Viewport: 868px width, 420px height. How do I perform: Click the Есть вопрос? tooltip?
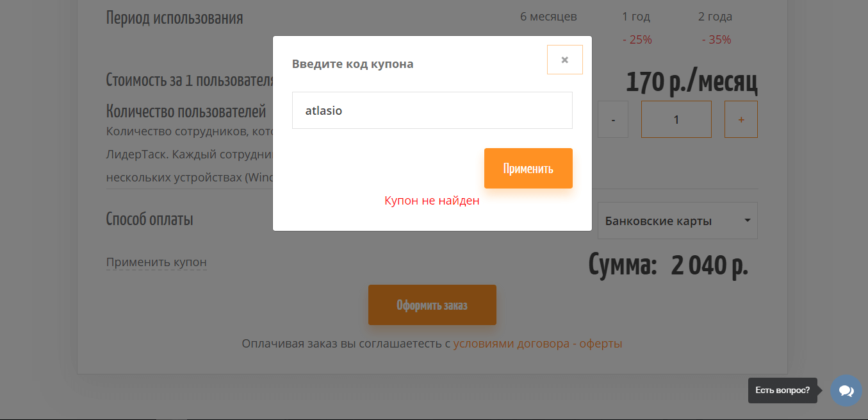pos(782,391)
